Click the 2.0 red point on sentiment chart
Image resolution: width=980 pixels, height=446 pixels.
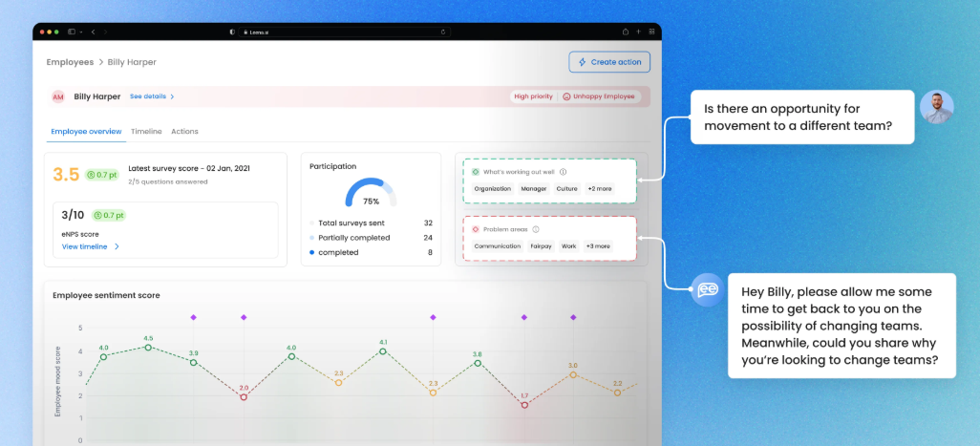click(244, 397)
